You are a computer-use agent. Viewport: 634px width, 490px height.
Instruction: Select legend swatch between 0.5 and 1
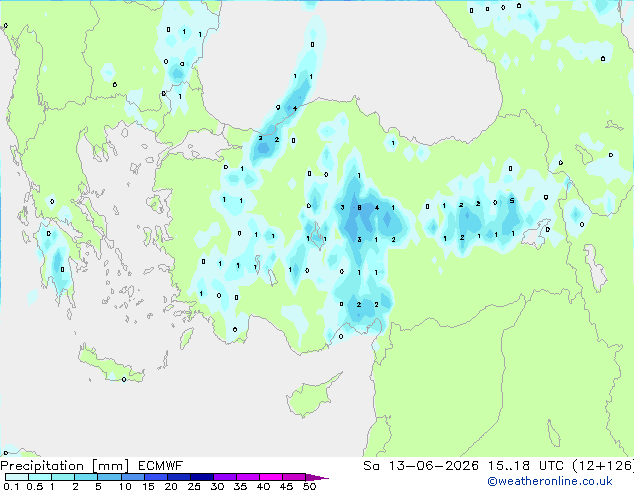[40, 477]
